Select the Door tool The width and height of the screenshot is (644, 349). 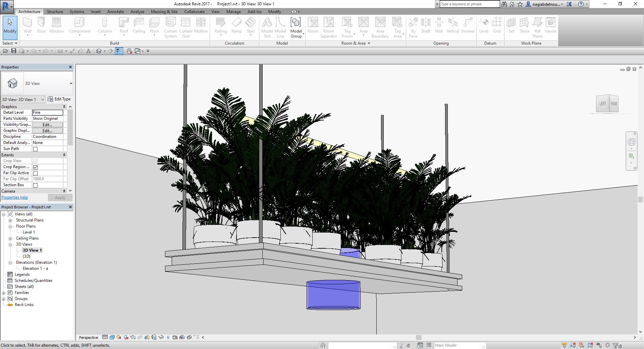(x=42, y=26)
